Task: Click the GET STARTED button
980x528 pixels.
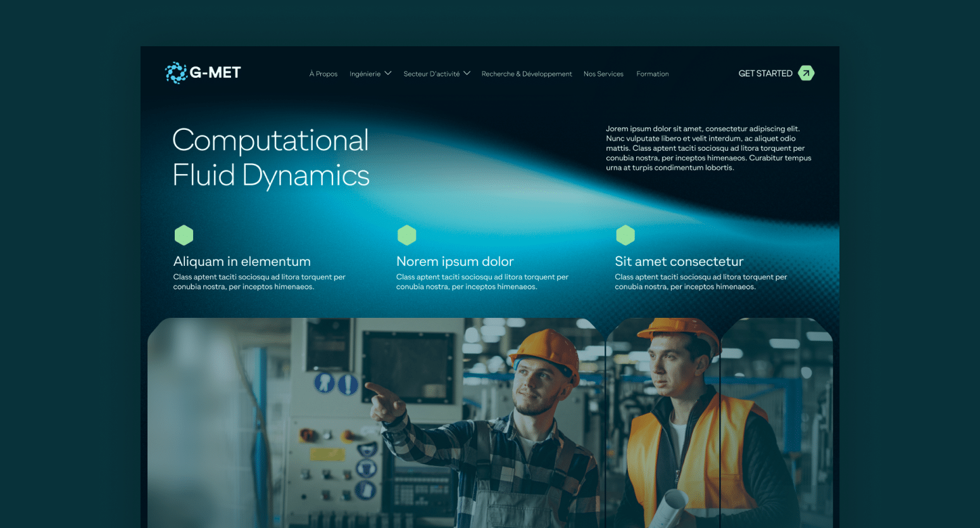Action: coord(776,73)
